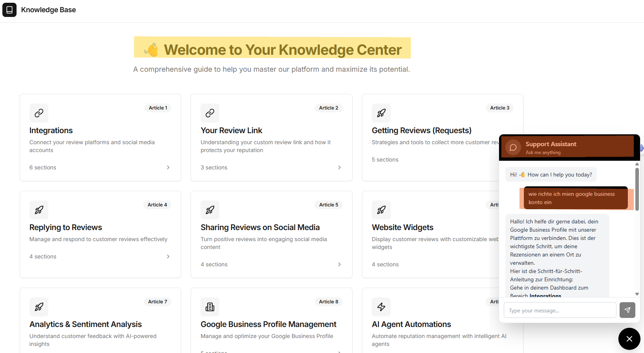
Task: Click the AI Agent Automations lightning icon
Action: tap(381, 307)
